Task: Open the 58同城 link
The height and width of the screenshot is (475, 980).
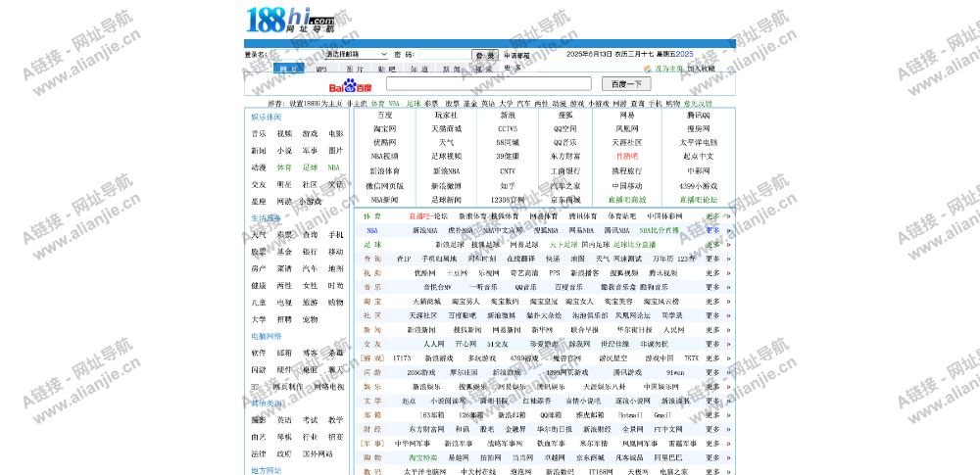Action: pyautogui.click(x=508, y=143)
